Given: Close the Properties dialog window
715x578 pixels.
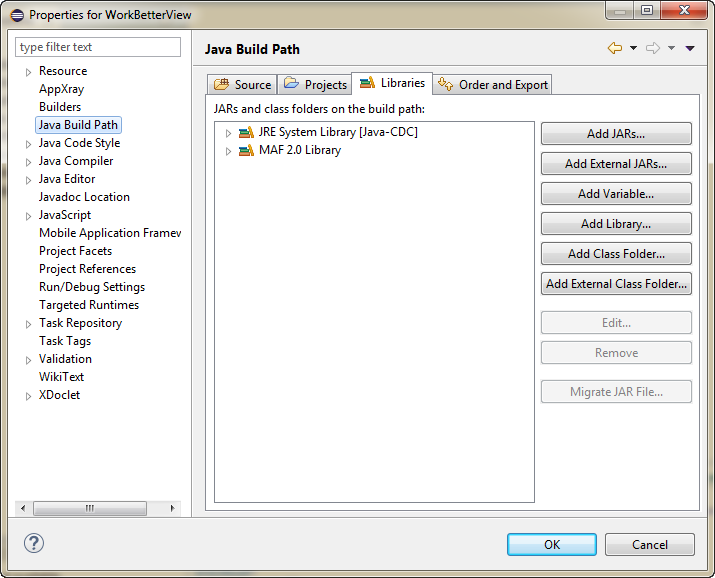Looking at the screenshot, I should pyautogui.click(x=684, y=10).
